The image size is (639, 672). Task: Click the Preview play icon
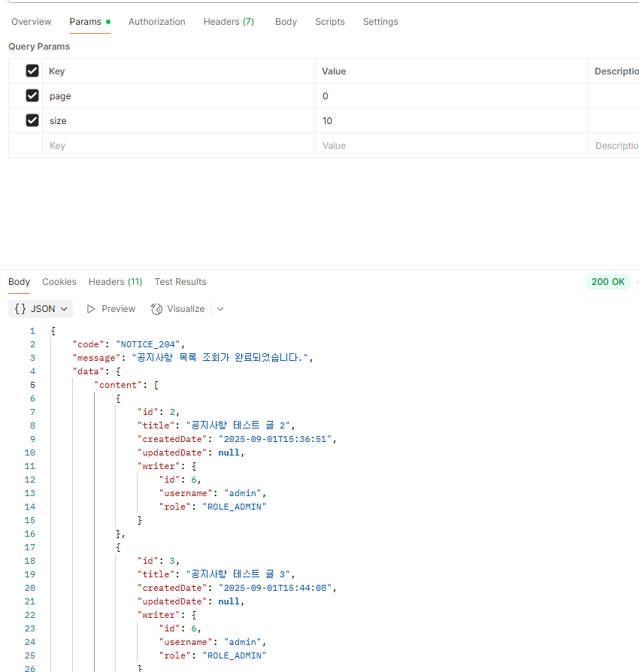tap(91, 309)
